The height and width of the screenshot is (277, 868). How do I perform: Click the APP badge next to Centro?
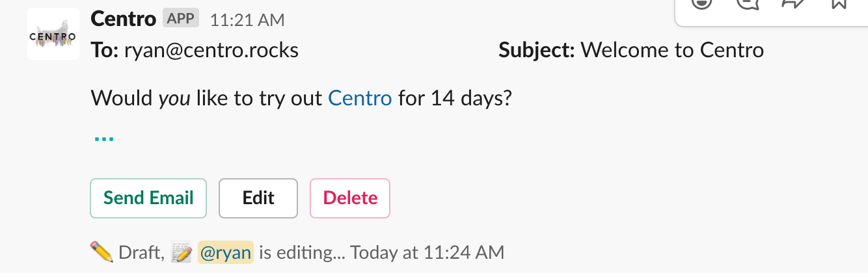(x=181, y=18)
